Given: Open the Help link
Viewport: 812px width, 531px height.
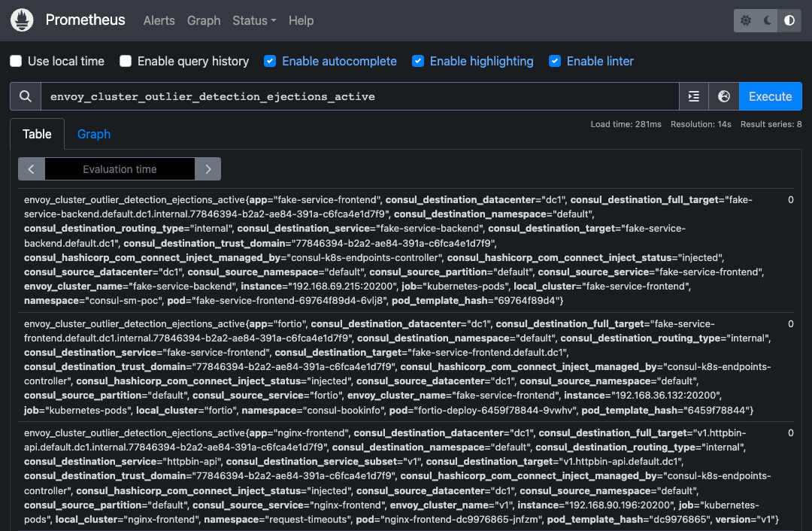Looking at the screenshot, I should 301,20.
